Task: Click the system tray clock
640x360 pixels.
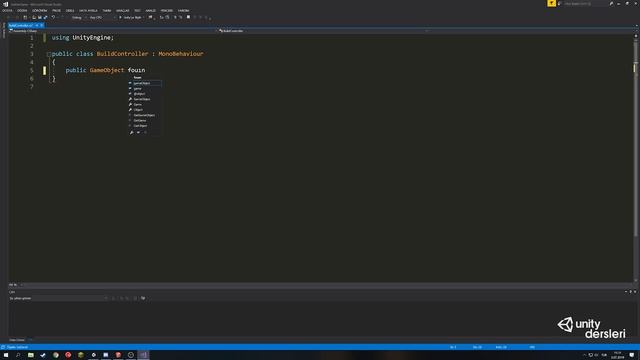Action: [617, 355]
